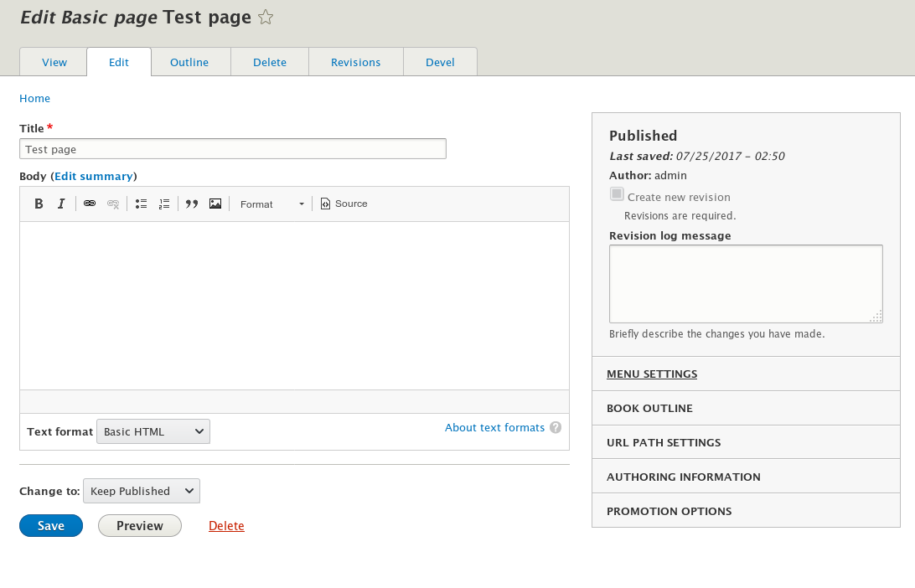Viewport: 915px width, 588px height.
Task: Open the Edit summary link
Action: (93, 176)
